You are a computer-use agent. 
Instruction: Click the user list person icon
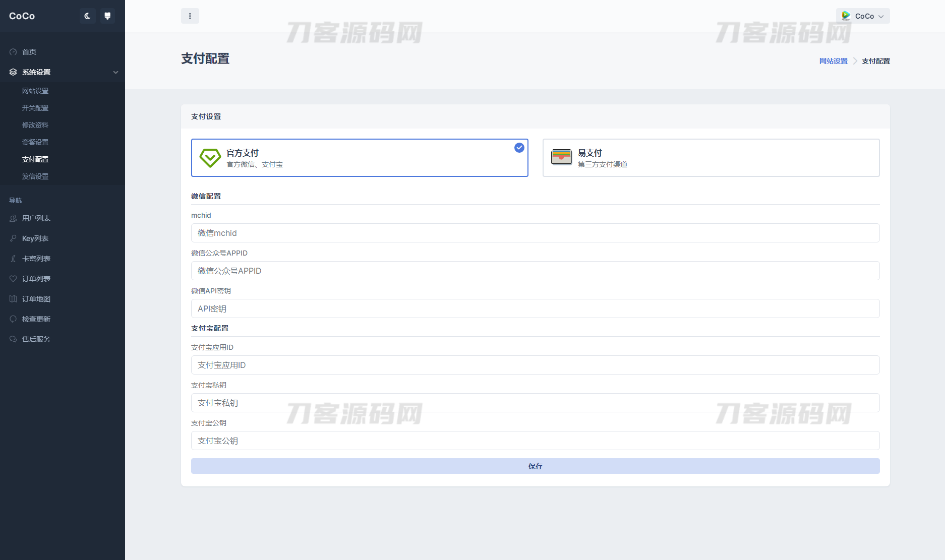[13, 218]
